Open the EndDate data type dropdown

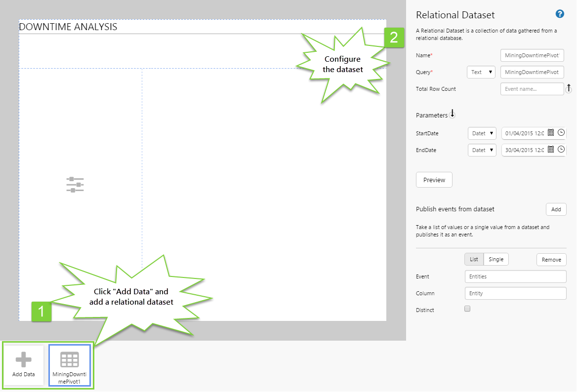[x=482, y=150]
